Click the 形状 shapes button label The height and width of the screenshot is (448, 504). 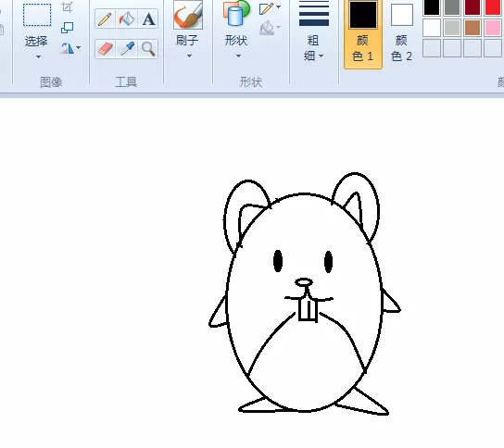(236, 40)
